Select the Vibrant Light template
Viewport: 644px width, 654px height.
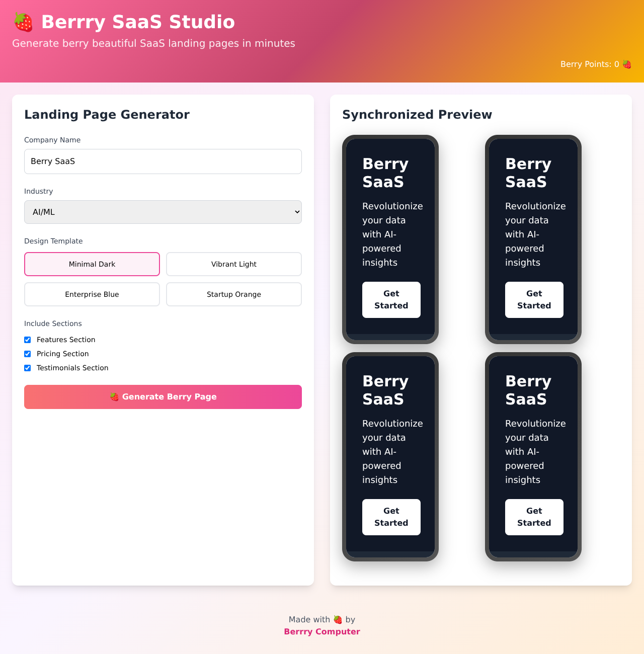(x=233, y=264)
